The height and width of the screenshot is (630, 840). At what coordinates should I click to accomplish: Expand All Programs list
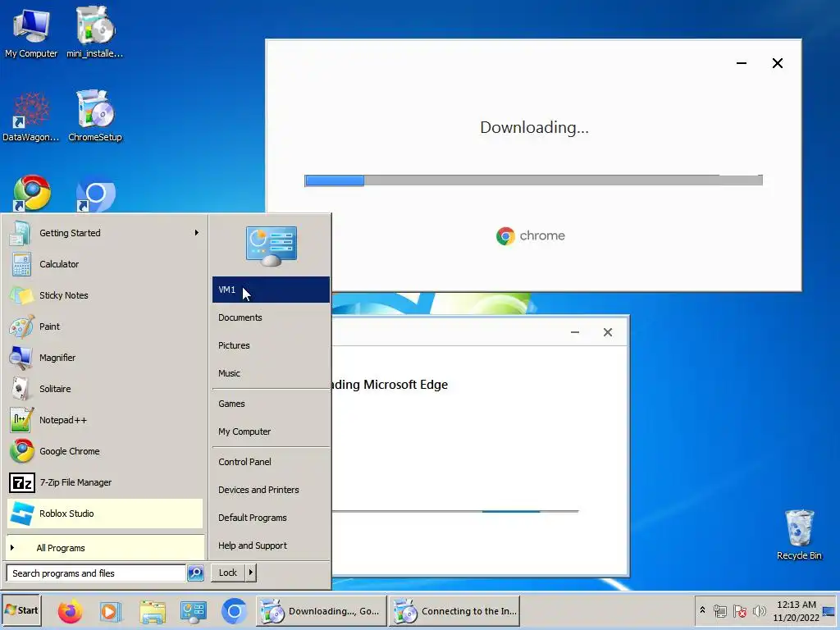(x=105, y=547)
